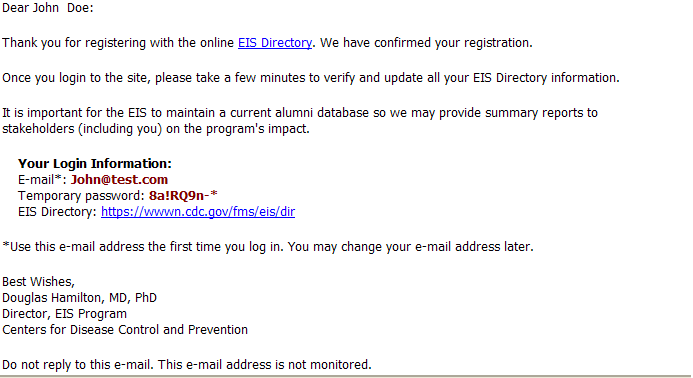Open the wwwn.cdc.gov/fms/eis/dir URL link
The width and height of the screenshot is (693, 378).
coord(198,212)
